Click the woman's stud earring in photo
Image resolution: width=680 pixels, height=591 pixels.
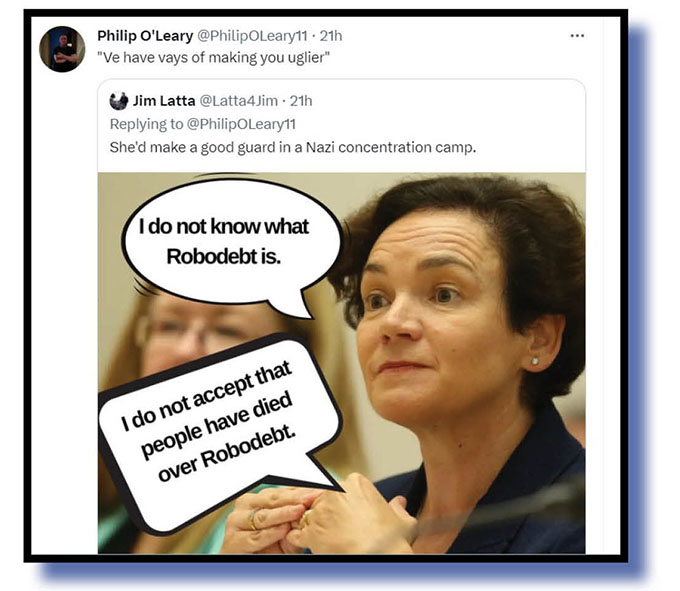click(x=535, y=360)
